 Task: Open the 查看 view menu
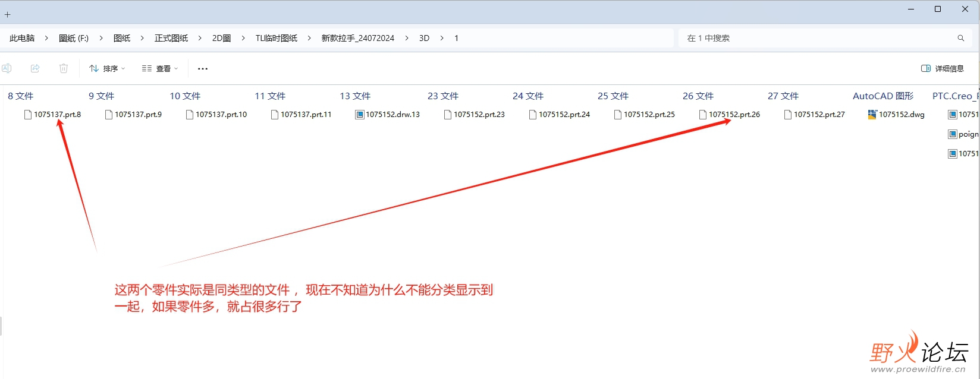click(x=160, y=68)
